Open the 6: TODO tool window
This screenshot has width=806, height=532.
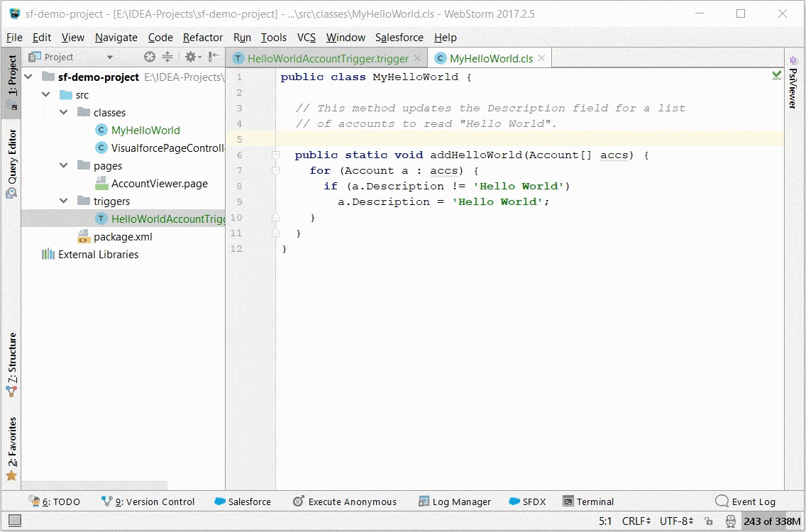(55, 501)
